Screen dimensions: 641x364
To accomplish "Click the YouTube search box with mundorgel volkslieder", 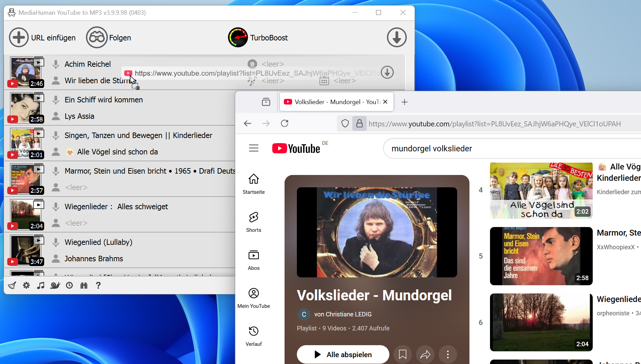I will [512, 148].
